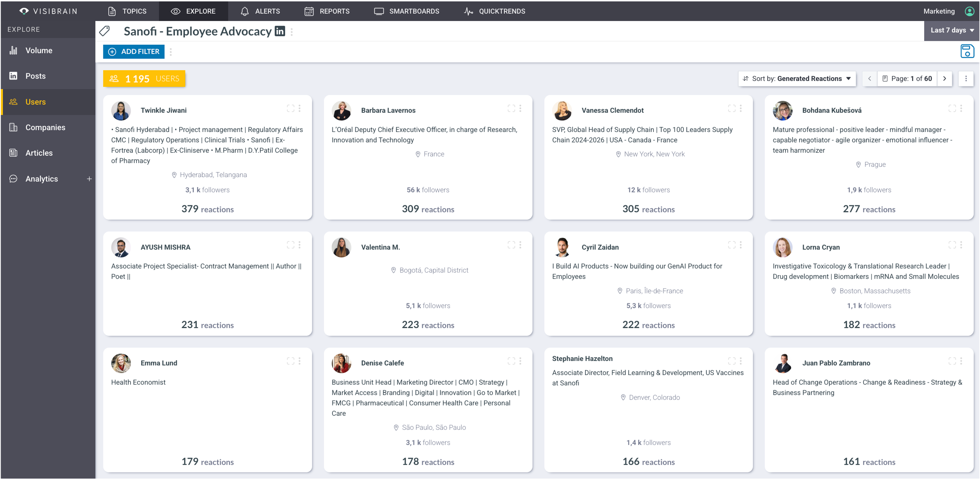Viewport: 980px width, 480px height.
Task: Click the Visibrain eye logo
Action: coord(24,11)
